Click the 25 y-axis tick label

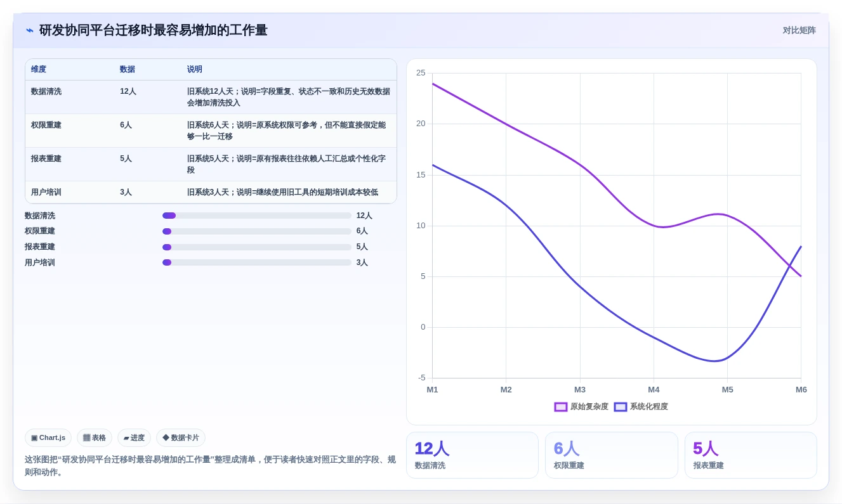(x=421, y=73)
